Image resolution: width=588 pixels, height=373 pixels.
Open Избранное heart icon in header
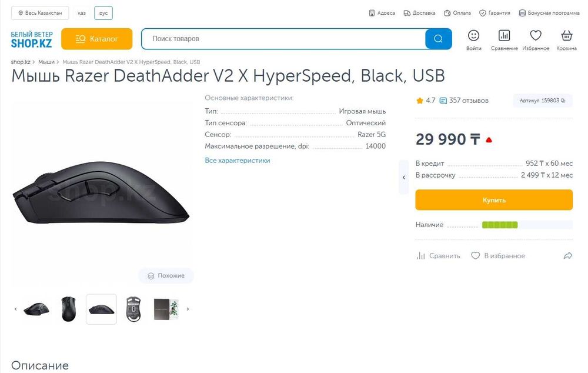coord(536,36)
